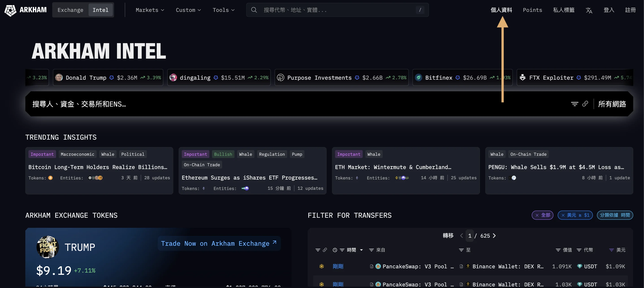
Task: Go to the previous transfers page arrow
Action: [x=462, y=236]
